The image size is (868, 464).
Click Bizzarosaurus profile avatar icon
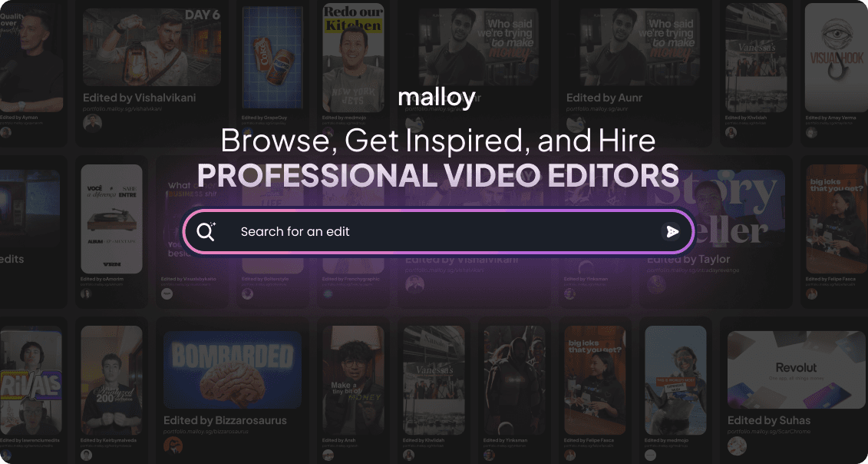[x=173, y=446]
